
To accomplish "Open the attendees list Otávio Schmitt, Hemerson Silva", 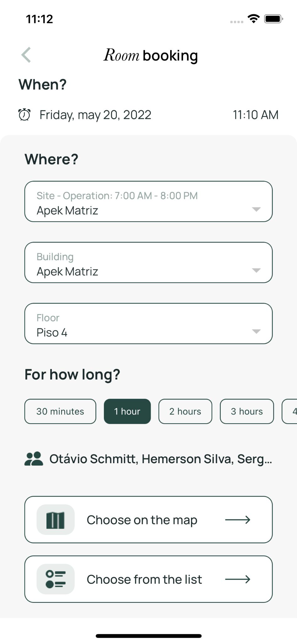I will [160, 459].
